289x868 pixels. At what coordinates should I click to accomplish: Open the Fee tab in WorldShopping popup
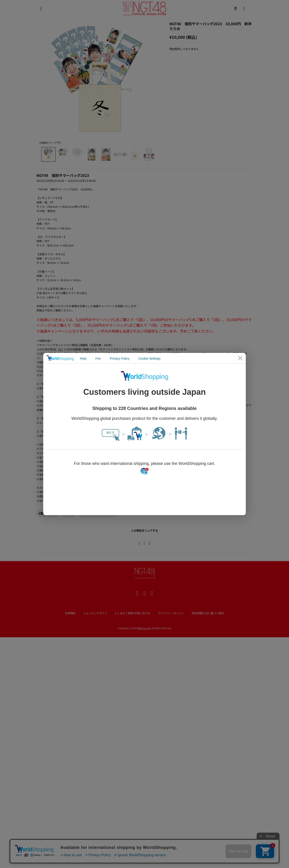98,359
